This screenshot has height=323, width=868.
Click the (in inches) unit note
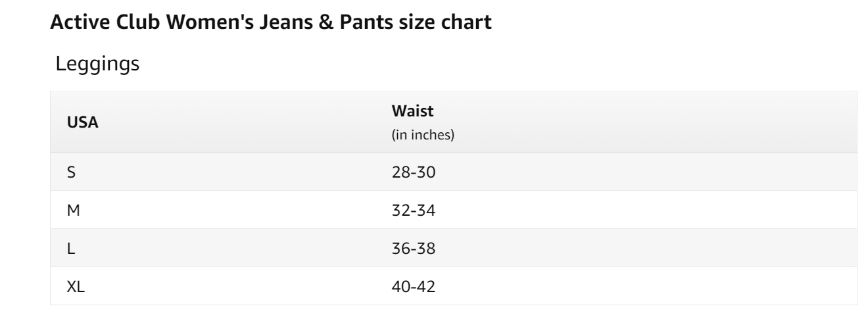423,135
